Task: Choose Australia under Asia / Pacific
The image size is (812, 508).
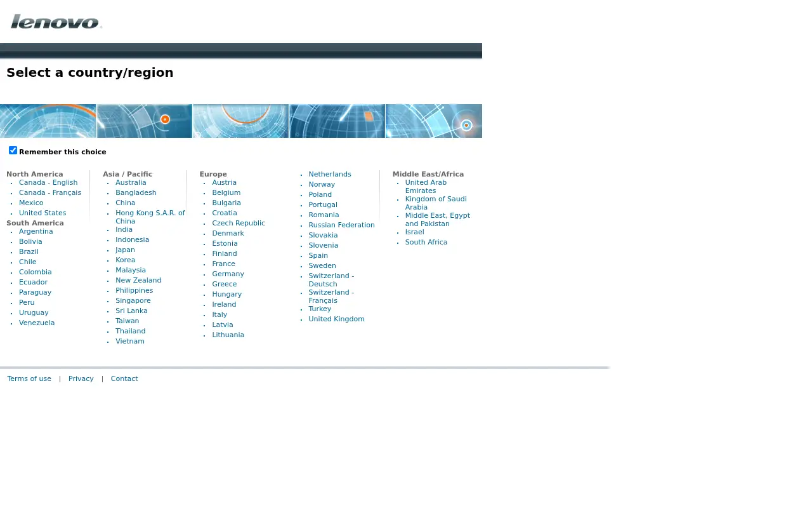Action: (x=131, y=183)
